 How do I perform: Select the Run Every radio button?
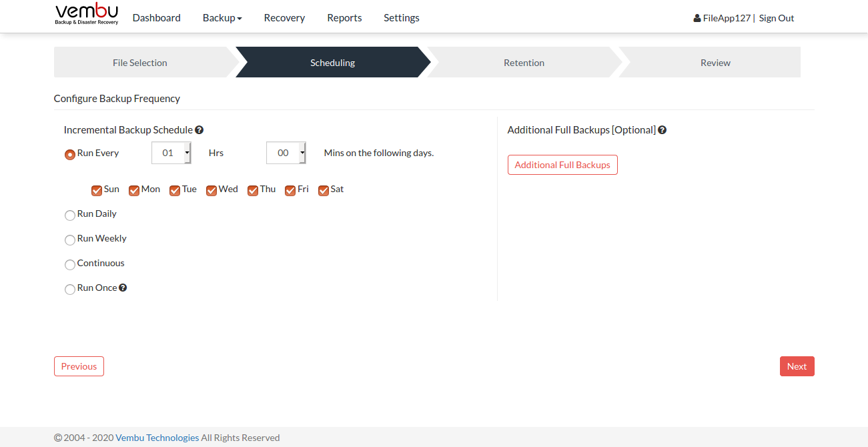[69, 154]
